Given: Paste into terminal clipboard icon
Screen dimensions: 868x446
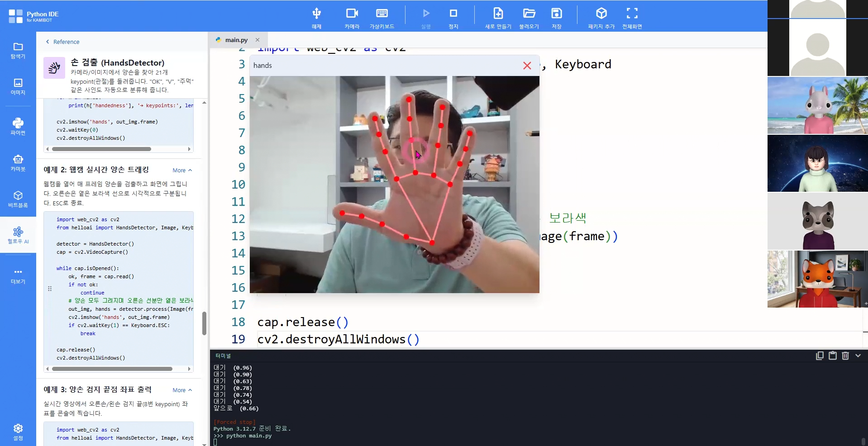Looking at the screenshot, I should click(833, 356).
